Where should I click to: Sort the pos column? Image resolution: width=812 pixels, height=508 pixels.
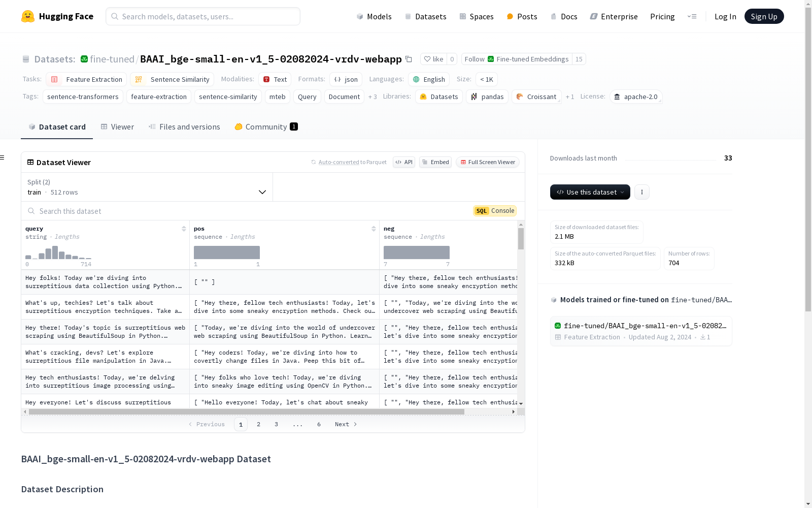374,229
